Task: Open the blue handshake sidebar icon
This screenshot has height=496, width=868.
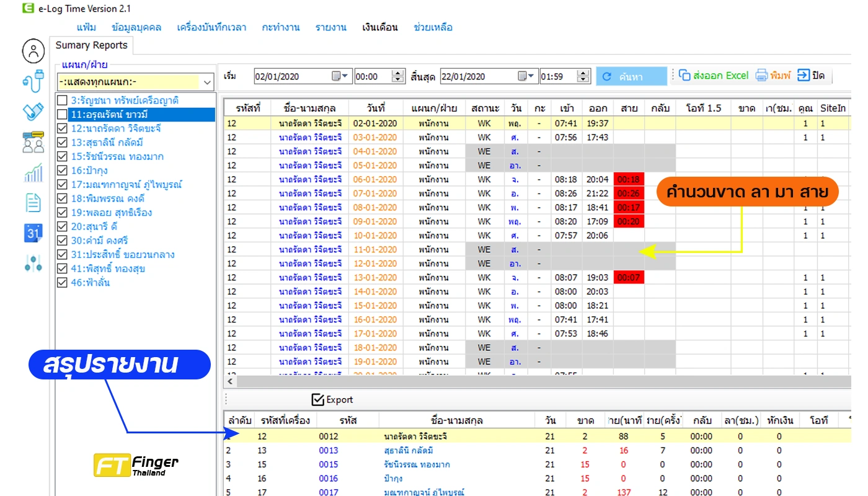Action: click(33, 112)
